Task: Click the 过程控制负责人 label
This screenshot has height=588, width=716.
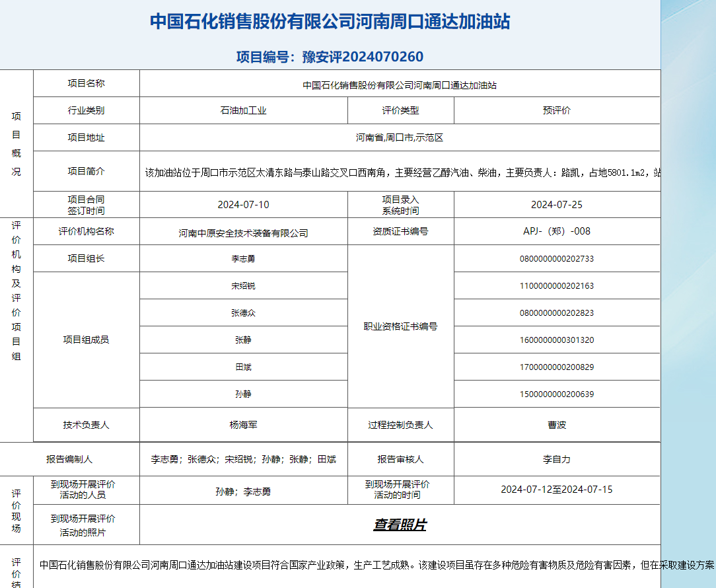Action: [400, 425]
